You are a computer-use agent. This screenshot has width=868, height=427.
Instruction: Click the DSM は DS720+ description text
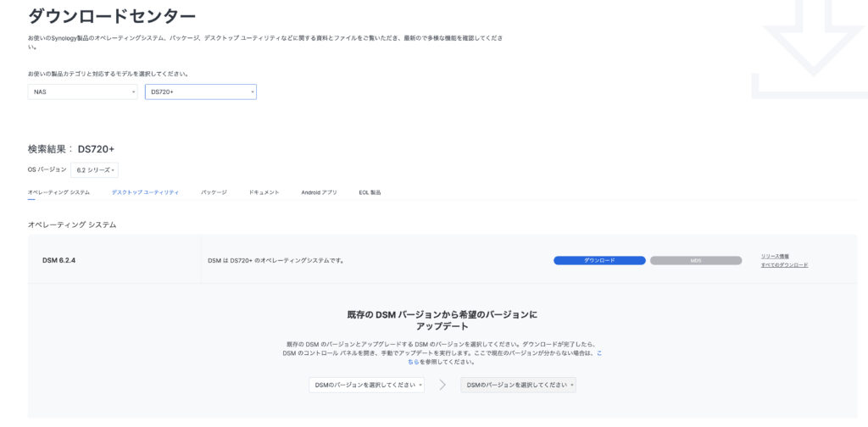pos(275,260)
